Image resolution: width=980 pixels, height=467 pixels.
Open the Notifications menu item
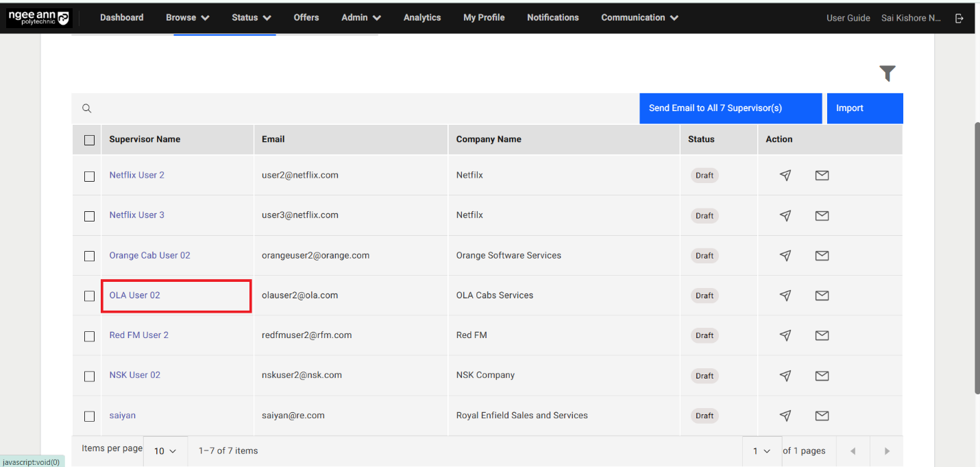[x=552, y=18]
